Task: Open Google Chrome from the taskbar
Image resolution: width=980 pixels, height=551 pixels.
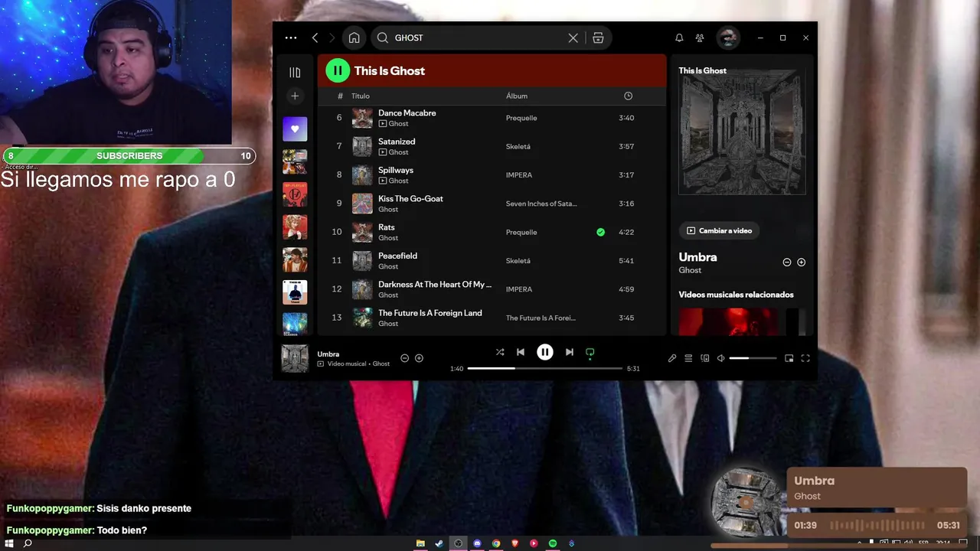Action: pyautogui.click(x=496, y=543)
